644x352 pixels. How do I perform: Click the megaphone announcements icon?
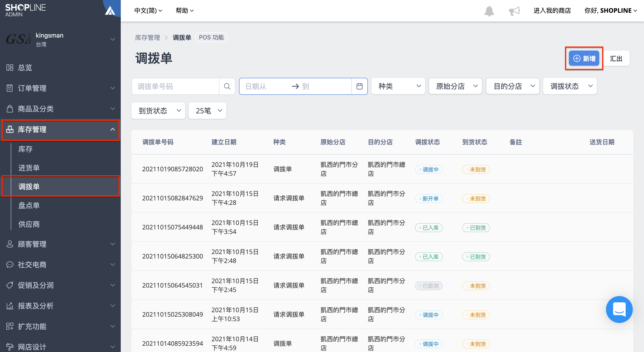pyautogui.click(x=514, y=11)
